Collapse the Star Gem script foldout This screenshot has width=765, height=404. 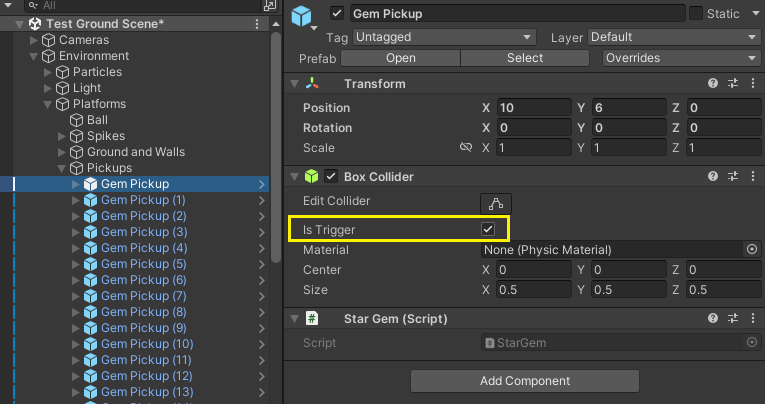294,319
